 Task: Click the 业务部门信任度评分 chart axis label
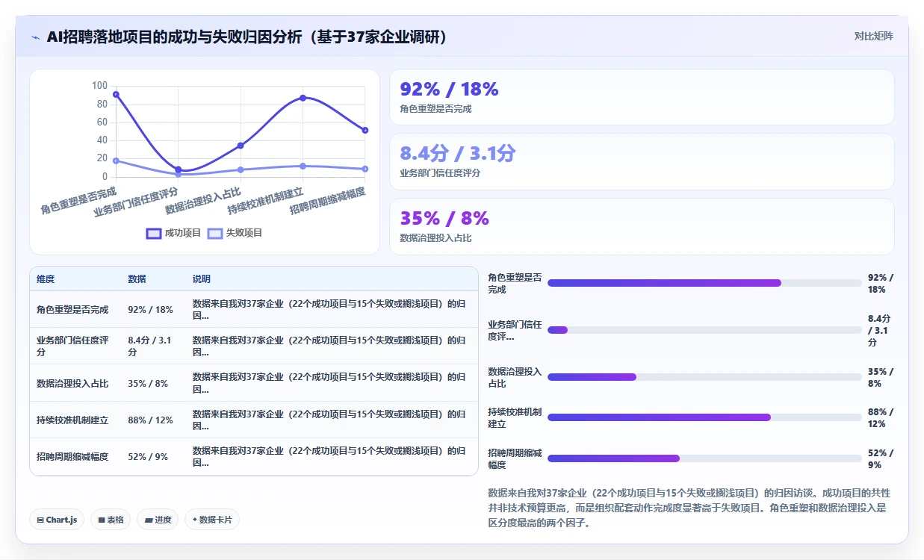click(136, 202)
